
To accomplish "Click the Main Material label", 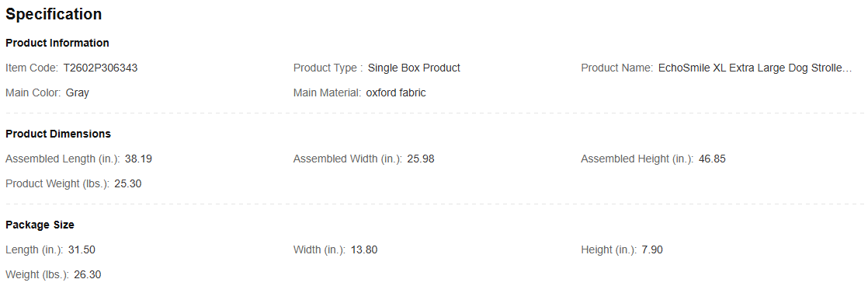I will [327, 93].
